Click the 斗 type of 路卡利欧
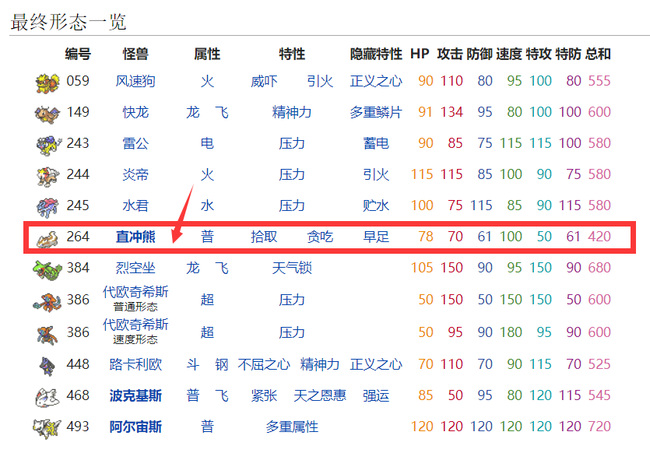This screenshot has width=650, height=453. tap(192, 364)
